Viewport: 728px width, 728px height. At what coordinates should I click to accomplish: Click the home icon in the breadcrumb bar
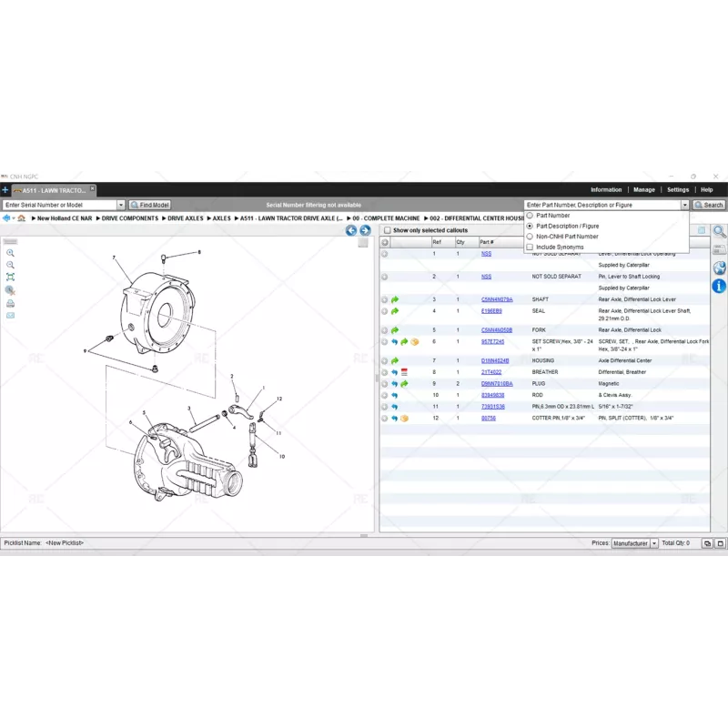pyautogui.click(x=21, y=218)
